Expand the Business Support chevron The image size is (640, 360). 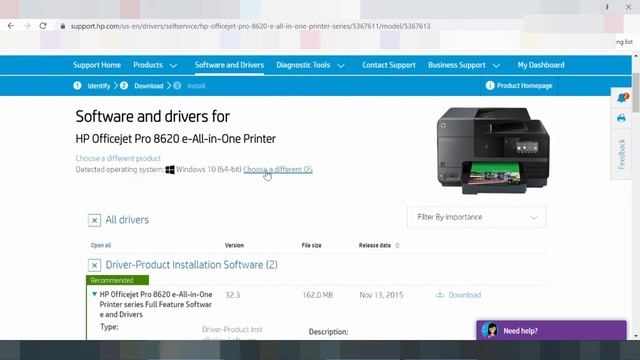click(496, 65)
